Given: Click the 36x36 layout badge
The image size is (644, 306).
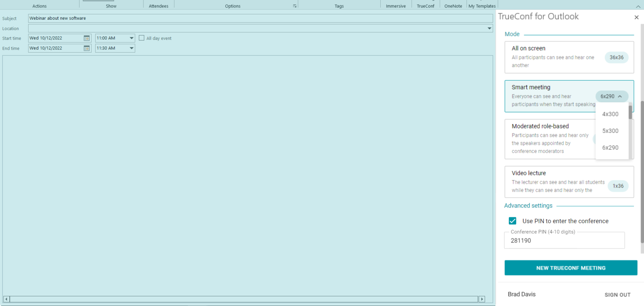Looking at the screenshot, I should (616, 57).
